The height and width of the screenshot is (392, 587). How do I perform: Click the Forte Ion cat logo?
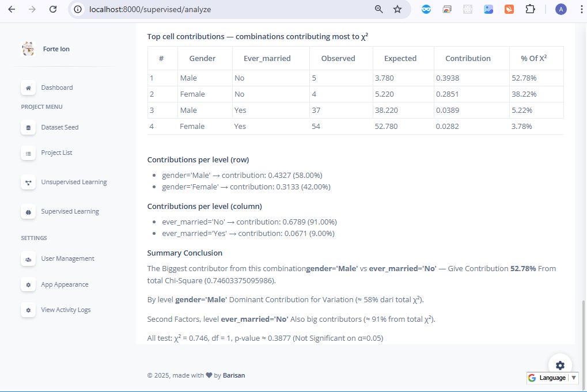click(28, 48)
